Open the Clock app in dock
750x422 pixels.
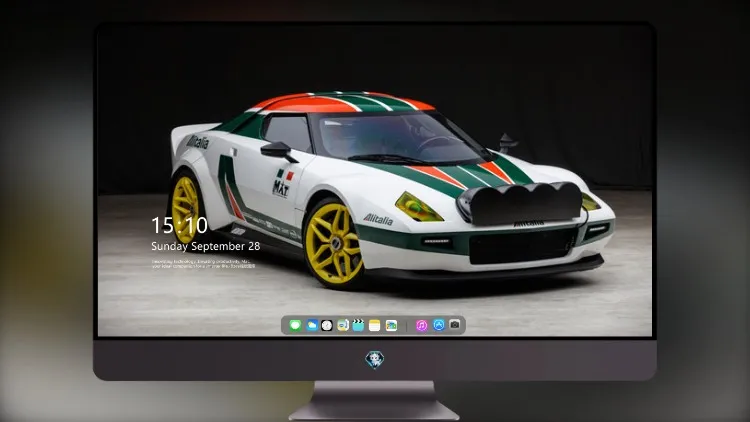(327, 325)
